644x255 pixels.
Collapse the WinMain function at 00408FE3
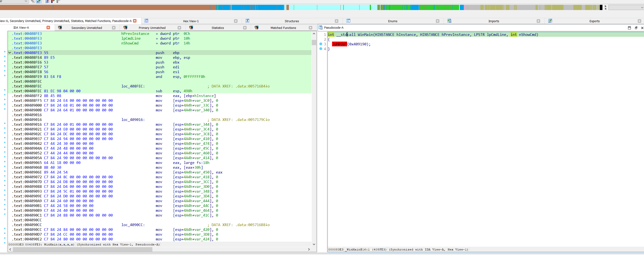click(x=10, y=53)
